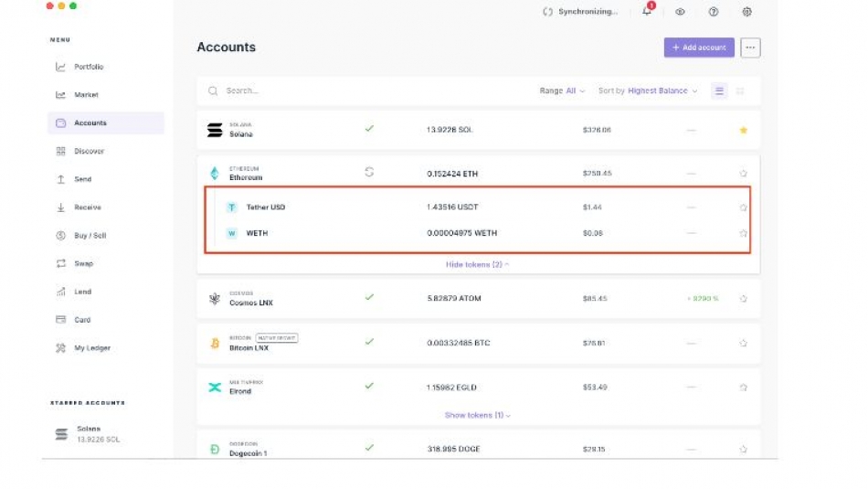Click the Tether USD token icon
Viewport: 868px width, 489px height.
tap(232, 207)
